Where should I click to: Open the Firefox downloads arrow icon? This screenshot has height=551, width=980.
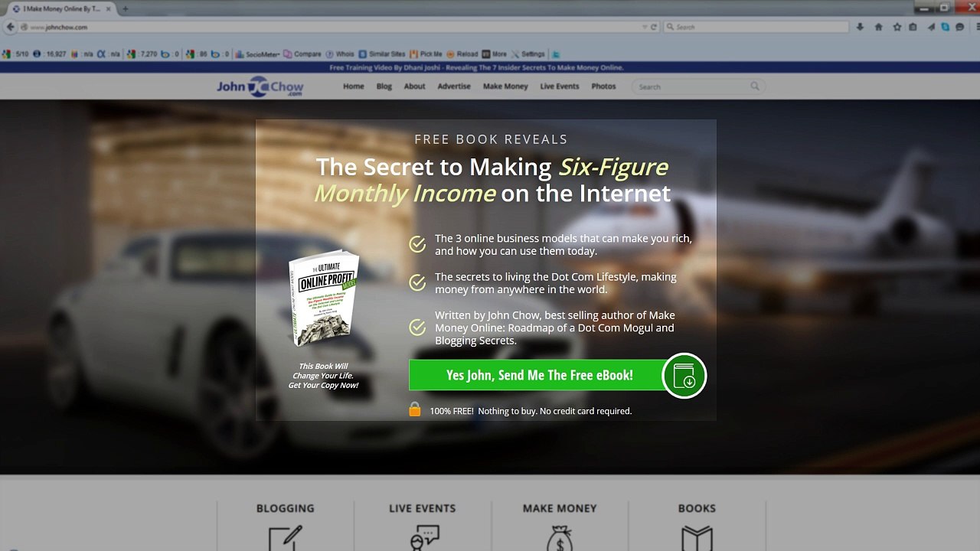coord(860,27)
